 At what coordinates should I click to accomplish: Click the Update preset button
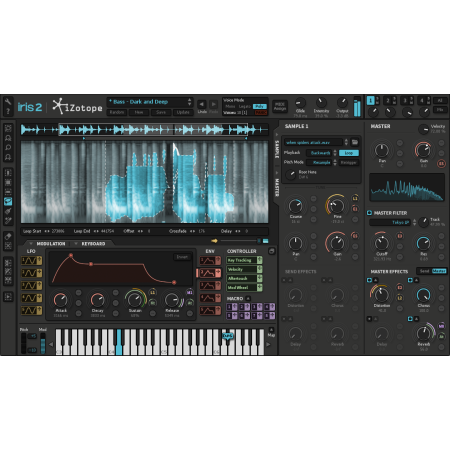183,112
